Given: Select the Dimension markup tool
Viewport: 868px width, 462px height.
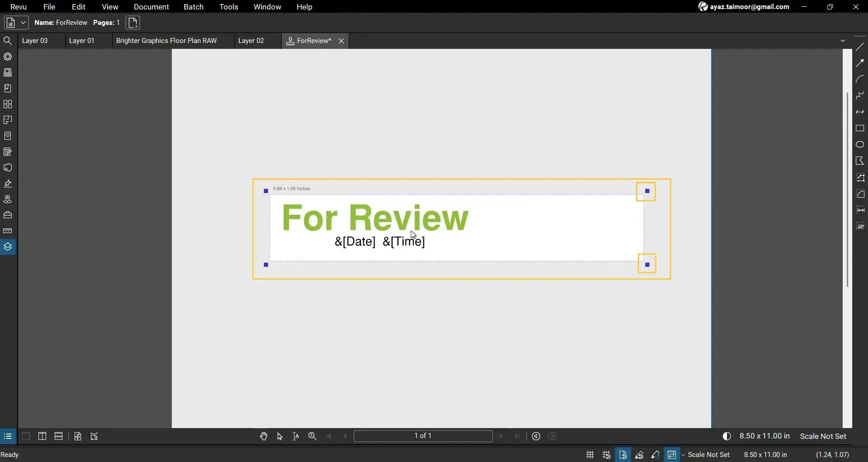Looking at the screenshot, I should [860, 112].
